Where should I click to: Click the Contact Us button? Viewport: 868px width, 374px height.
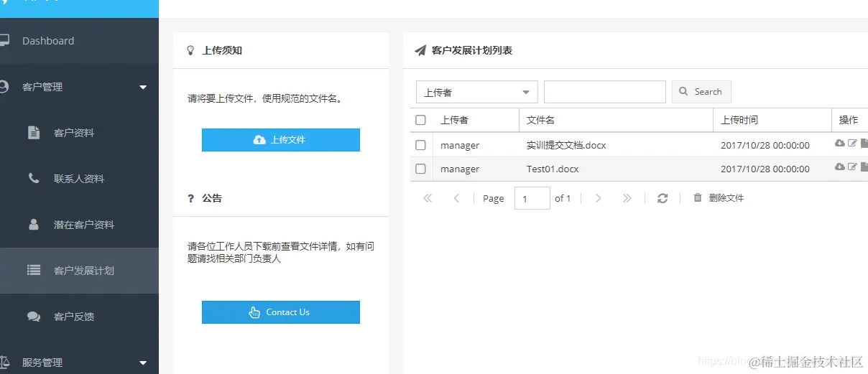click(x=281, y=312)
